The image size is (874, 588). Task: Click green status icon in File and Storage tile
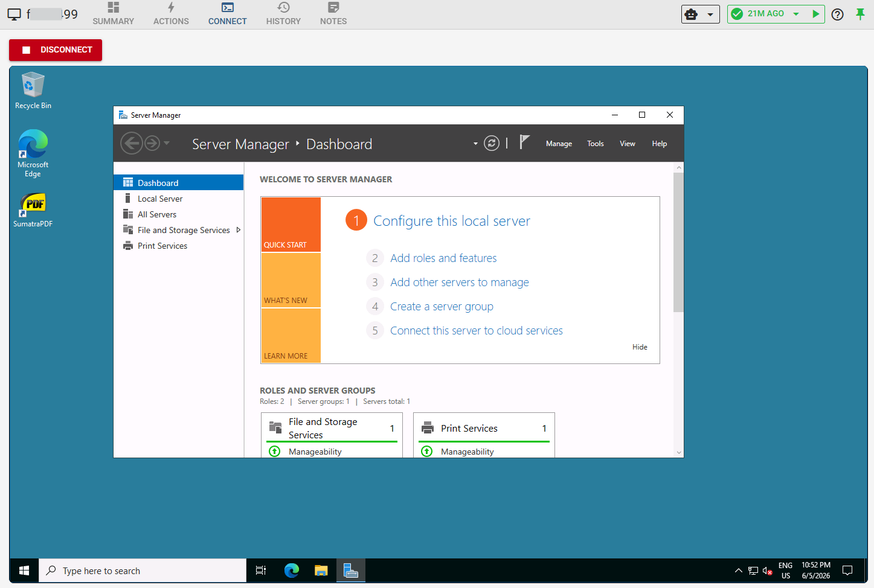coord(274,451)
